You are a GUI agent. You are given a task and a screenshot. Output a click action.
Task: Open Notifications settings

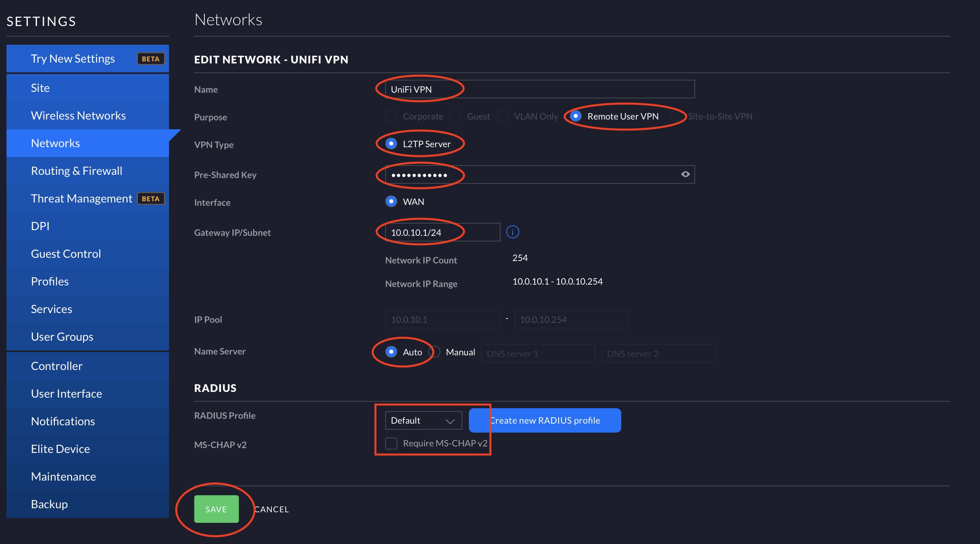tap(88, 421)
